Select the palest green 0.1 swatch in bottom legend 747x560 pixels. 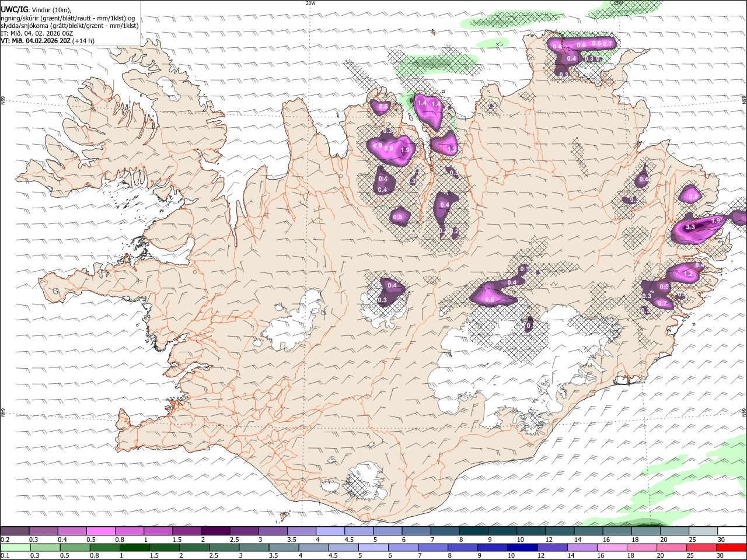(x=15, y=547)
